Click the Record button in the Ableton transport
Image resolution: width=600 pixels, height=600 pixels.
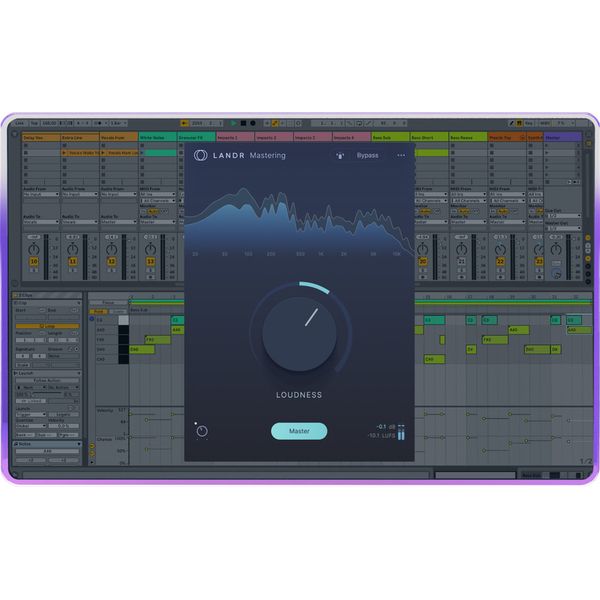click(253, 123)
